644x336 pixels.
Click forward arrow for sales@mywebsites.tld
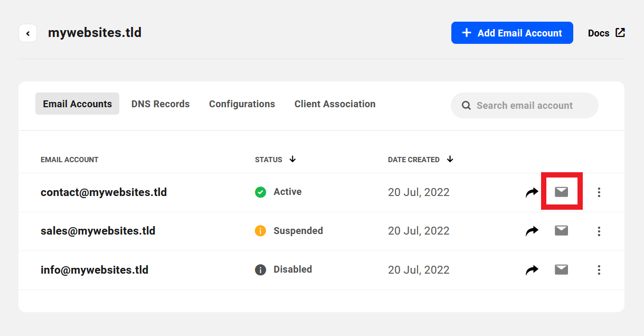532,231
